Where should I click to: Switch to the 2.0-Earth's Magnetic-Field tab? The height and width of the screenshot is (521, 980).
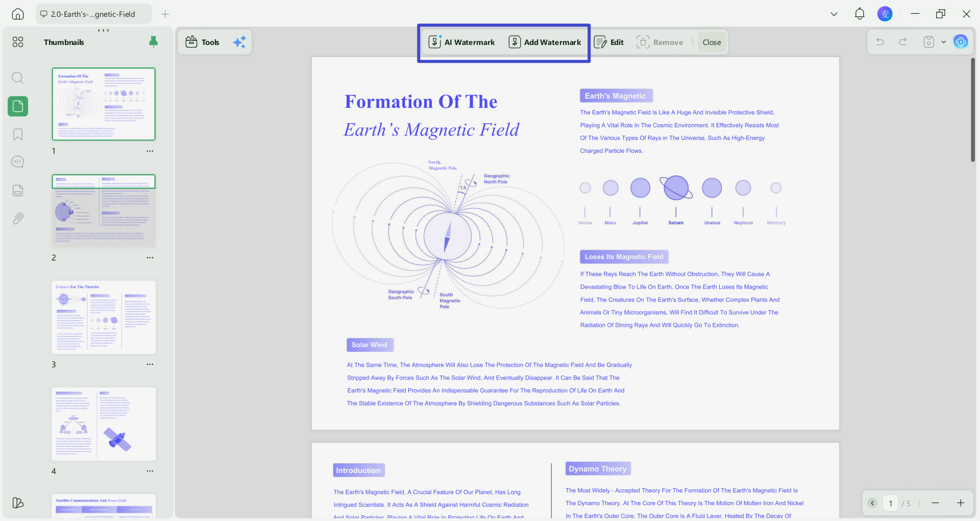[x=93, y=14]
